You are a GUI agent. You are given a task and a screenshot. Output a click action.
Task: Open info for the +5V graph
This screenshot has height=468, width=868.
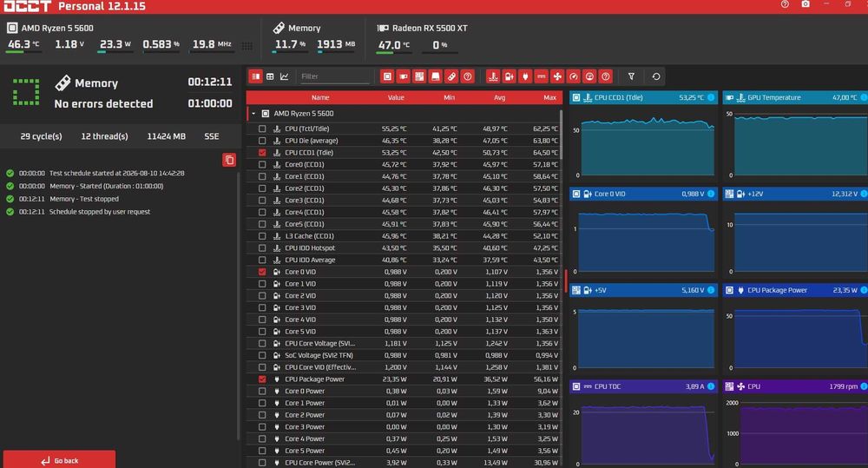tap(711, 290)
